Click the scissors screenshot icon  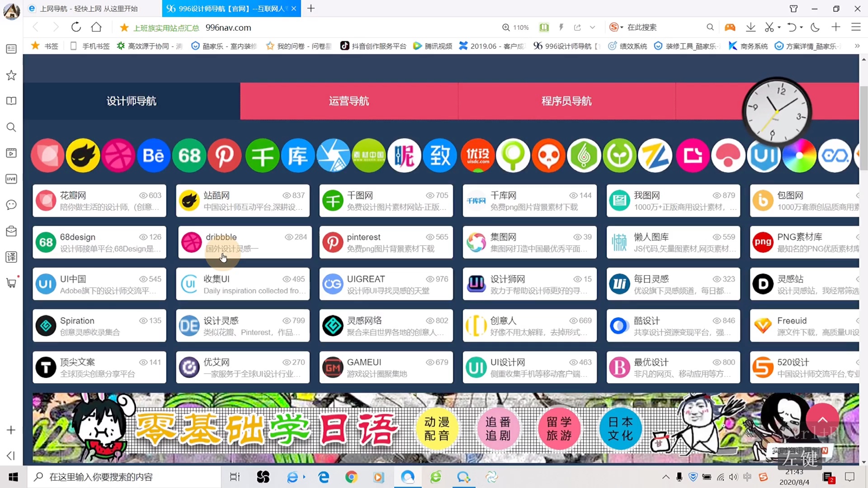[769, 27]
